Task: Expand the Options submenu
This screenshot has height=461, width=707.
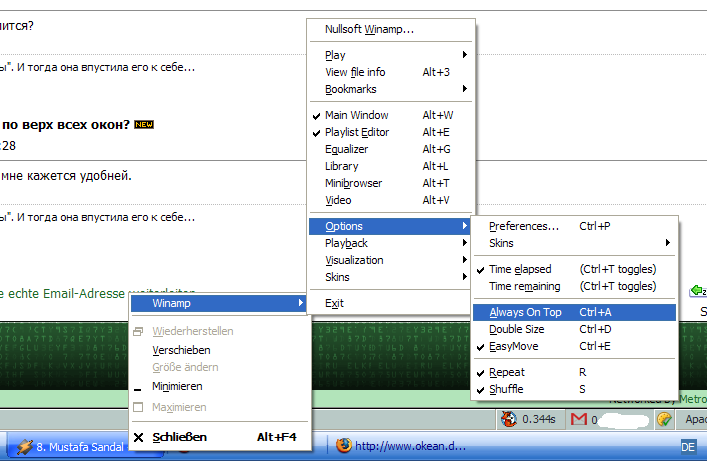Action: click(390, 226)
